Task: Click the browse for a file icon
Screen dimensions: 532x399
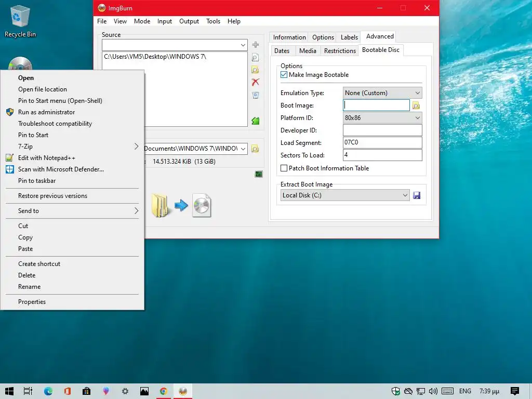Action: [x=256, y=57]
